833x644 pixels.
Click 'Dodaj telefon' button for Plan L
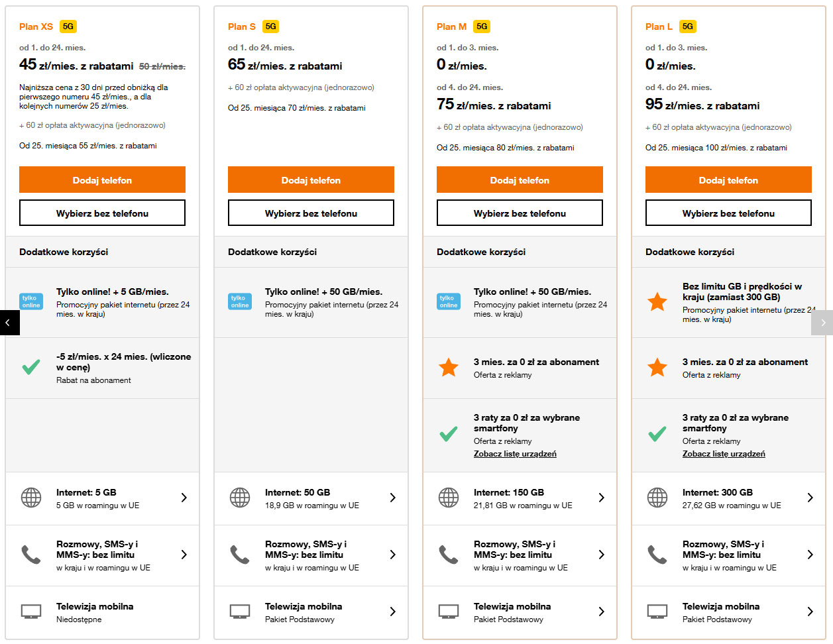(728, 180)
